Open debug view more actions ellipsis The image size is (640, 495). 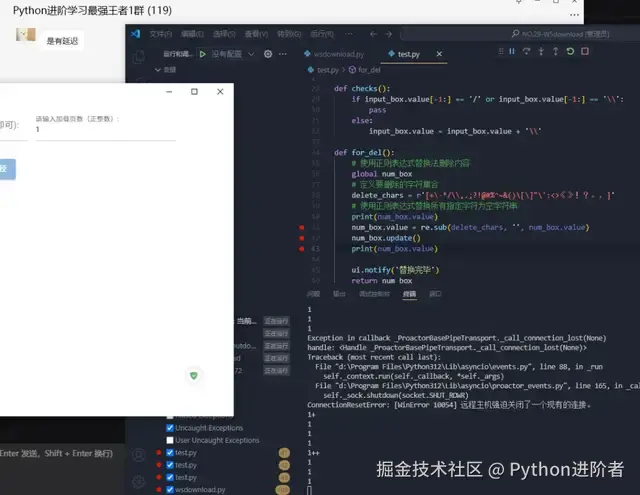click(x=283, y=54)
